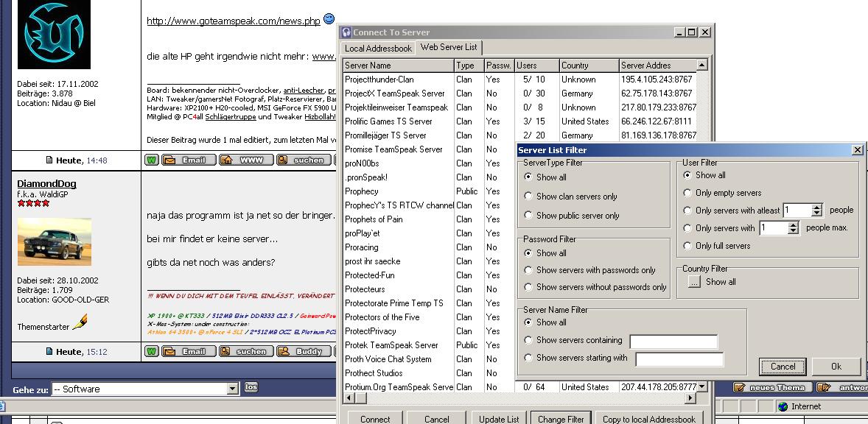The height and width of the screenshot is (424, 868).
Task: Switch to the Local Addressbook tab
Action: (x=378, y=49)
